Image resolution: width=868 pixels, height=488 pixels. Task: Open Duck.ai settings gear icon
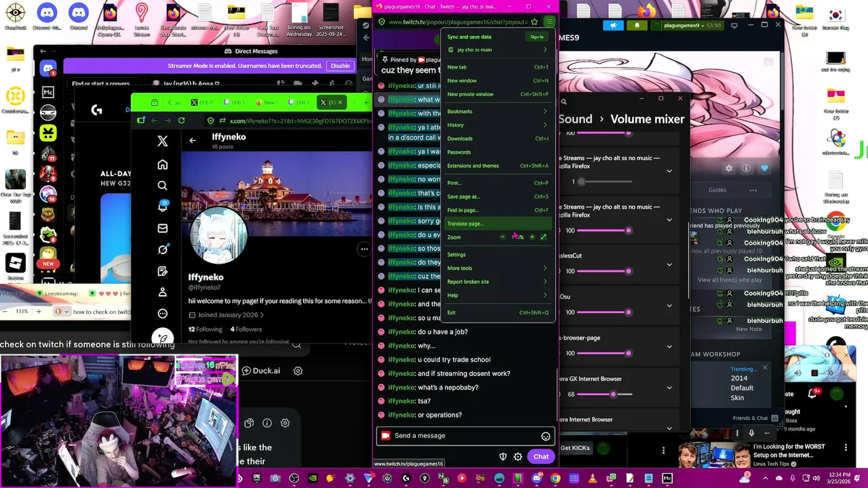(298, 371)
